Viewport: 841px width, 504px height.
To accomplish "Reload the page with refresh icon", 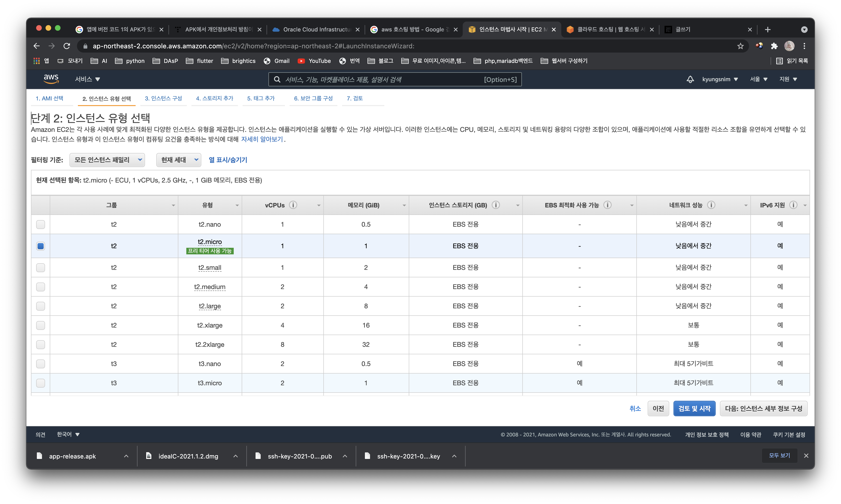I will point(67,46).
